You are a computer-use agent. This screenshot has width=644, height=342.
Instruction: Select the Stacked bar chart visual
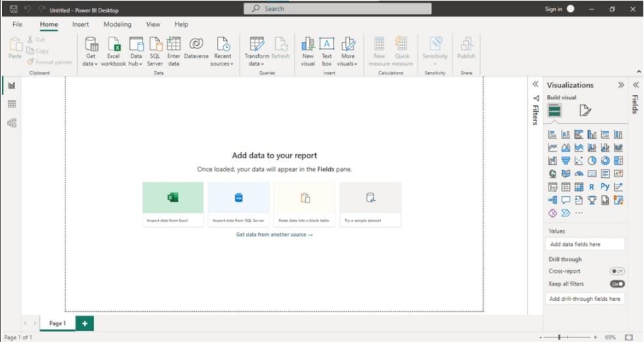click(552, 134)
